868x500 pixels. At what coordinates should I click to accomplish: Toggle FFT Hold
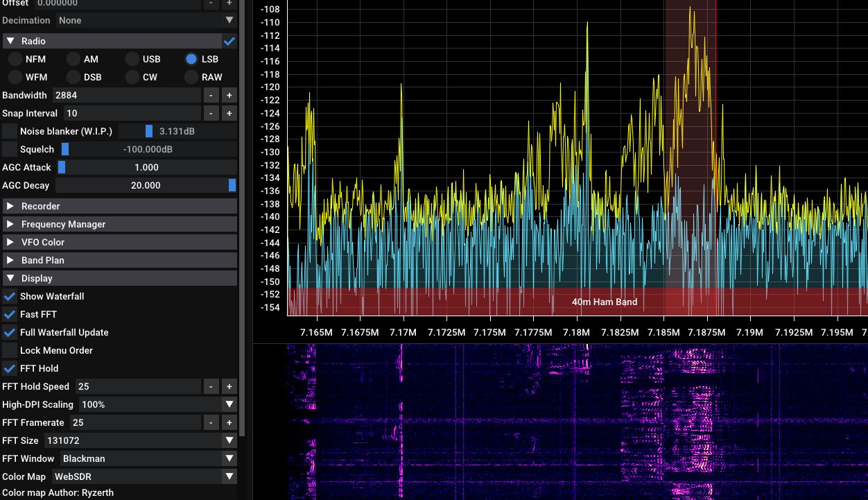tap(9, 368)
